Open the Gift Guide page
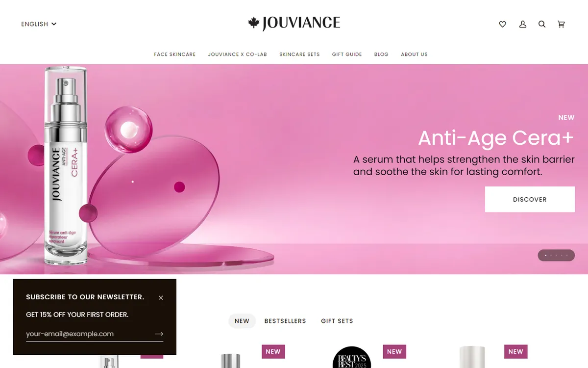 coord(347,54)
